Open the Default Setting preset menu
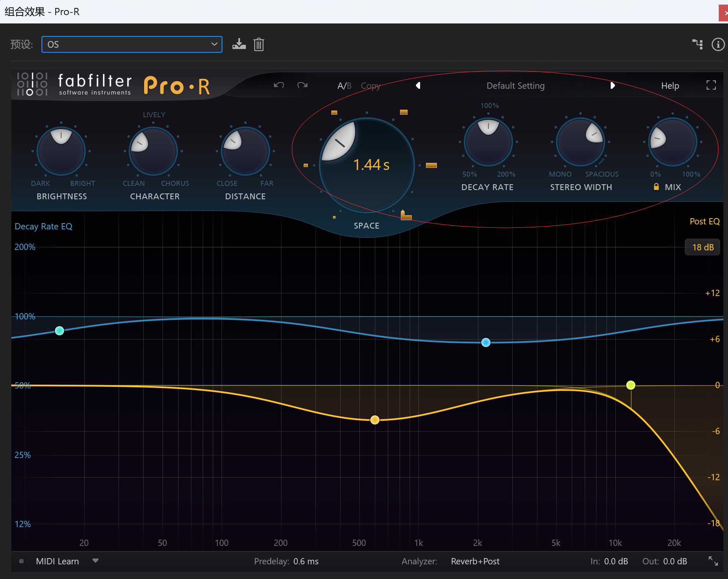 point(516,86)
